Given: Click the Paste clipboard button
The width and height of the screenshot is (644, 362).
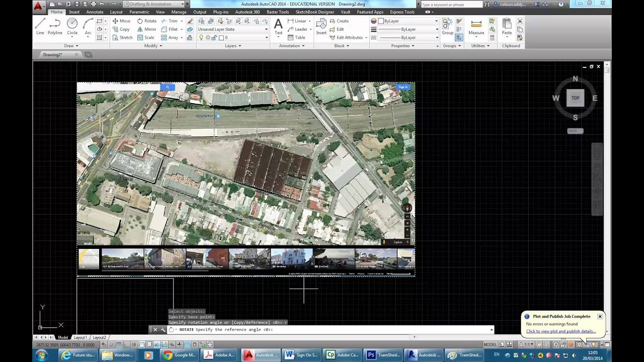Looking at the screenshot, I should [x=507, y=27].
